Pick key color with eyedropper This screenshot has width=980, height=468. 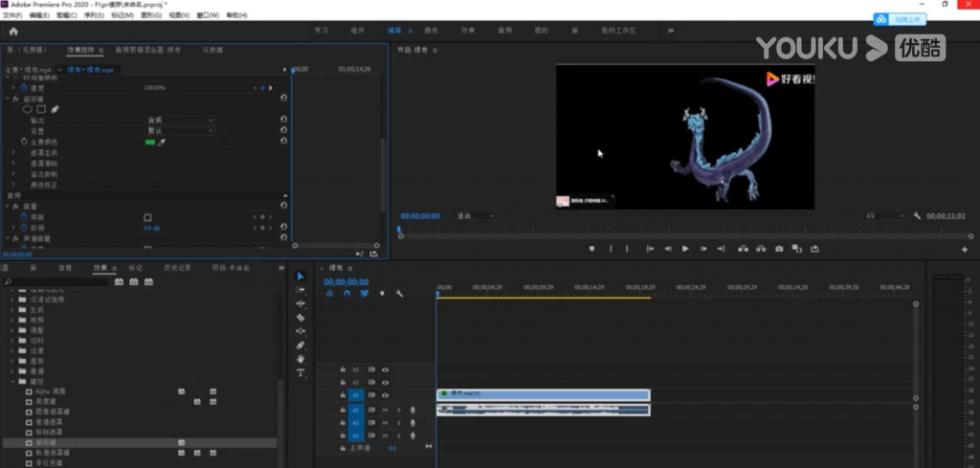point(161,143)
